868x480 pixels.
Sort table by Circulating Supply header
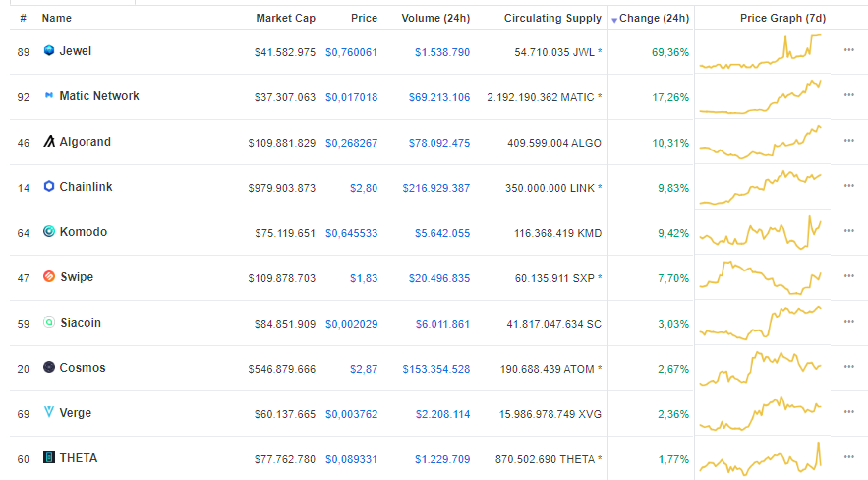[552, 19]
